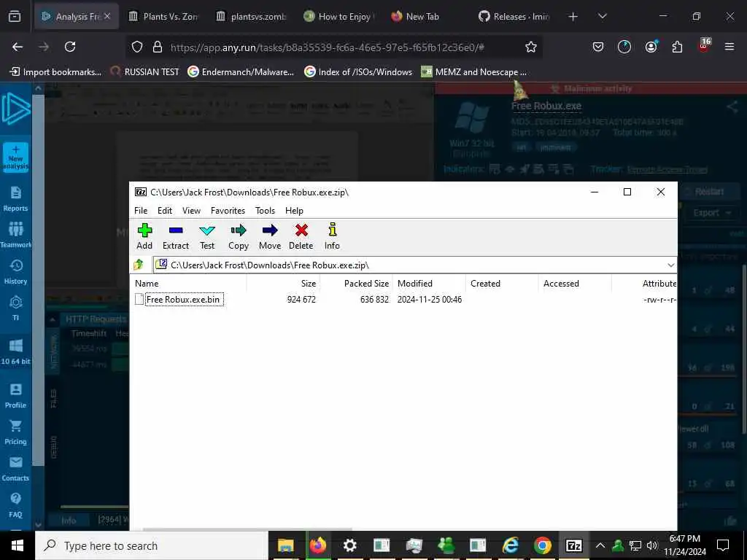This screenshot has height=560, width=747.
Task: Show hidden system tray icons
Action: tap(600, 545)
